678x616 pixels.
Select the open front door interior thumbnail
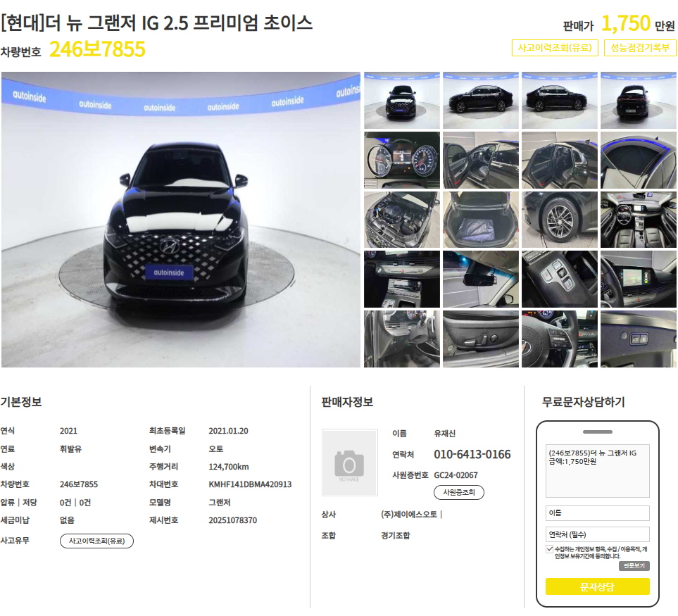481,160
